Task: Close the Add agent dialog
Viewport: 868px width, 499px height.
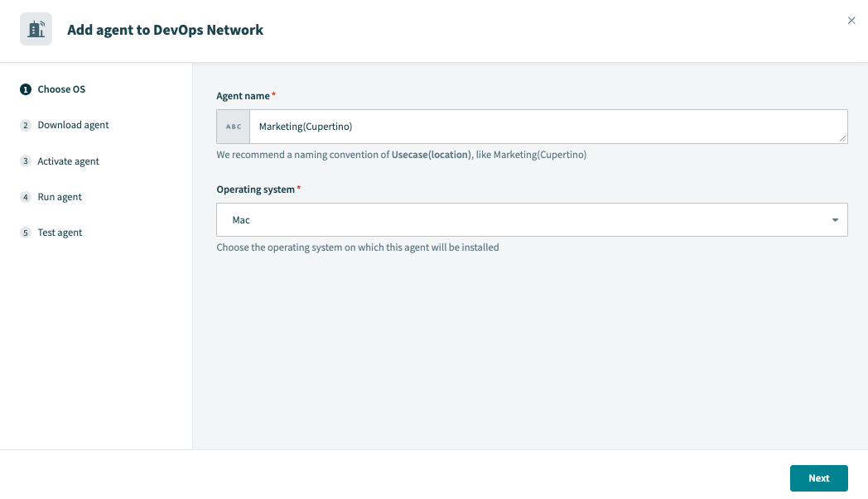Action: pyautogui.click(x=851, y=21)
